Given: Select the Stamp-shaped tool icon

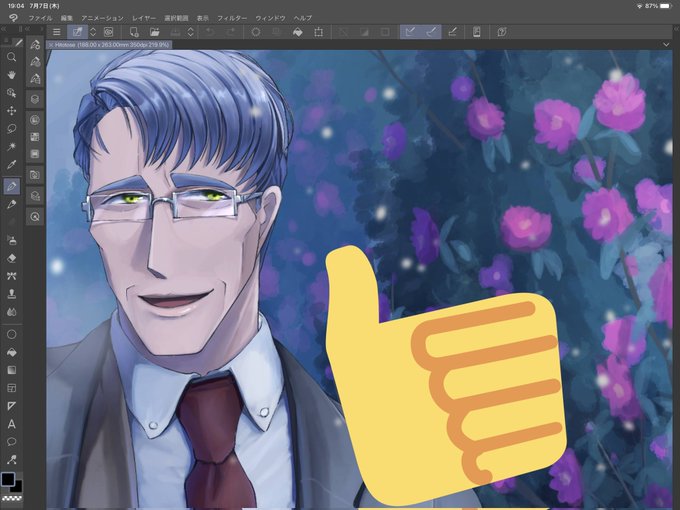Looking at the screenshot, I should tap(11, 294).
